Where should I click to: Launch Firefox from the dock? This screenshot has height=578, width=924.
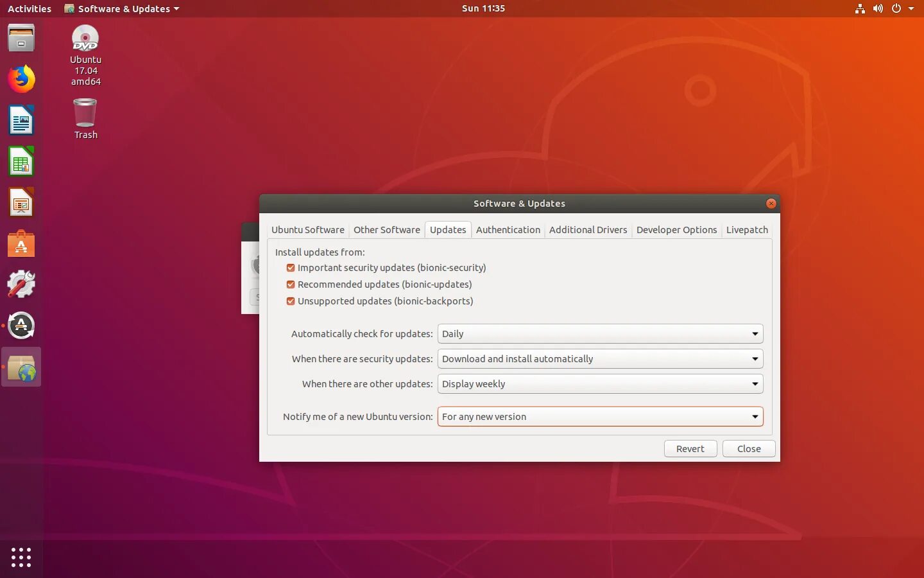(21, 79)
